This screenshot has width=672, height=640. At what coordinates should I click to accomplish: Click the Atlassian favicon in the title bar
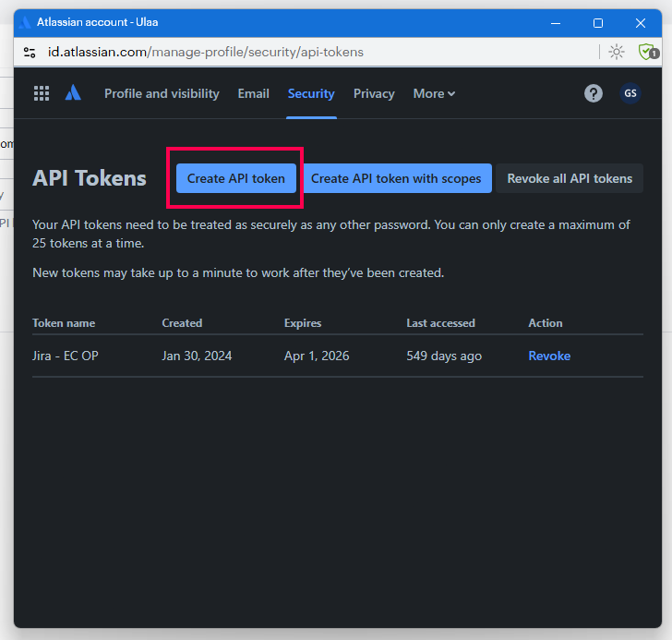tap(26, 22)
